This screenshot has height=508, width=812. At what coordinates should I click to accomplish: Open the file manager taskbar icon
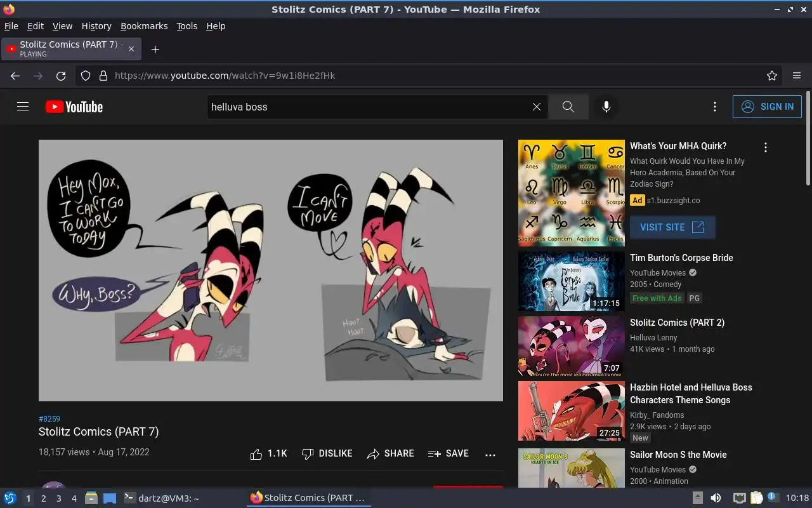click(x=91, y=498)
